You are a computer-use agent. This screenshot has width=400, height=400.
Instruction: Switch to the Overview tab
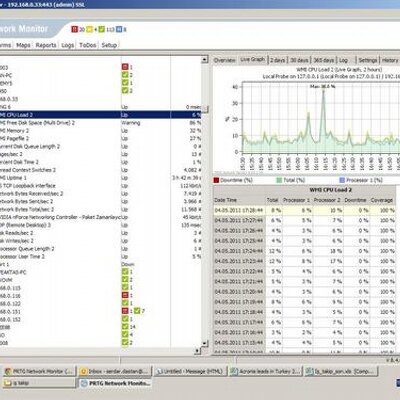pyautogui.click(x=225, y=60)
